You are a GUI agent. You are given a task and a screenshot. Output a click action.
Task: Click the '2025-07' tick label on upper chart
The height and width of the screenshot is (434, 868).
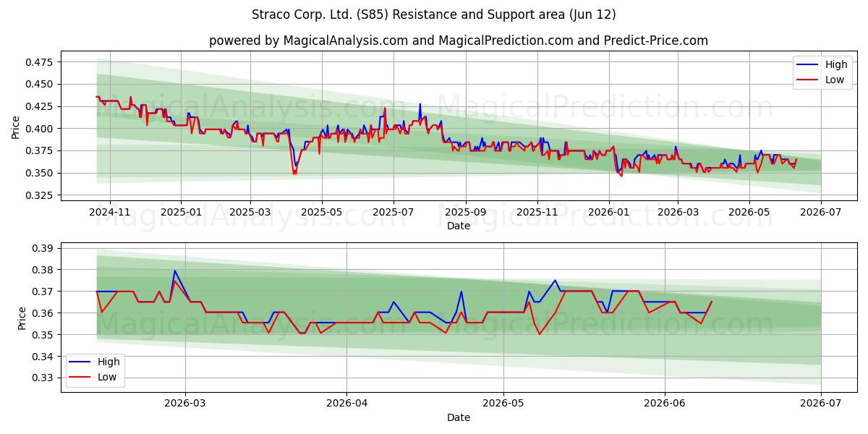(x=393, y=211)
